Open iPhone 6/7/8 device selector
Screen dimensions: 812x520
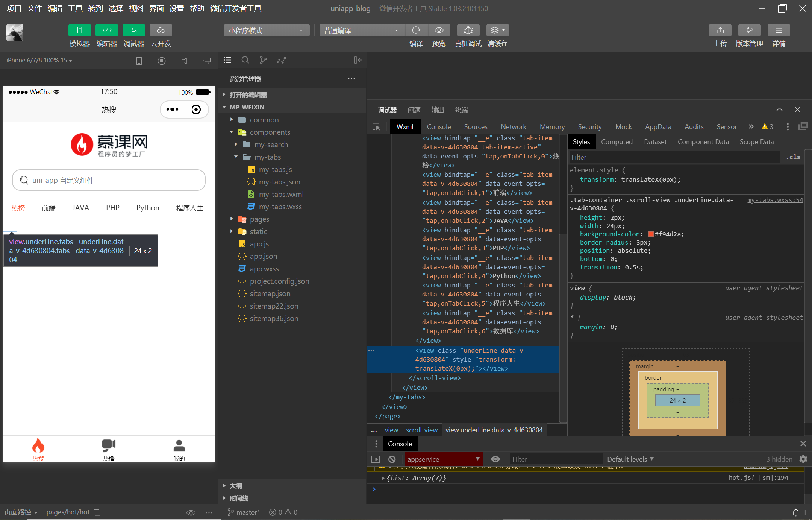click(x=39, y=60)
